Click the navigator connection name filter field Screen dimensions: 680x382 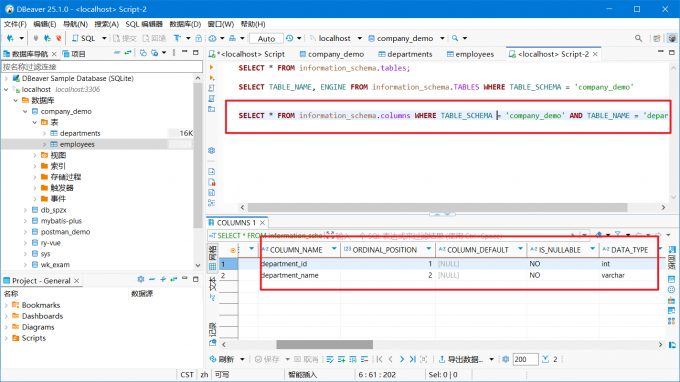click(x=102, y=67)
